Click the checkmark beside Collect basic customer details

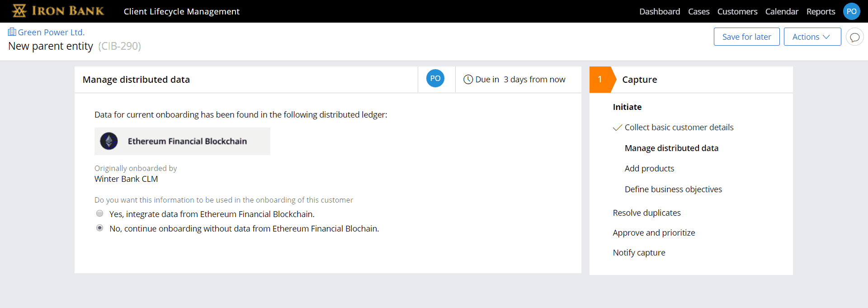pyautogui.click(x=617, y=128)
